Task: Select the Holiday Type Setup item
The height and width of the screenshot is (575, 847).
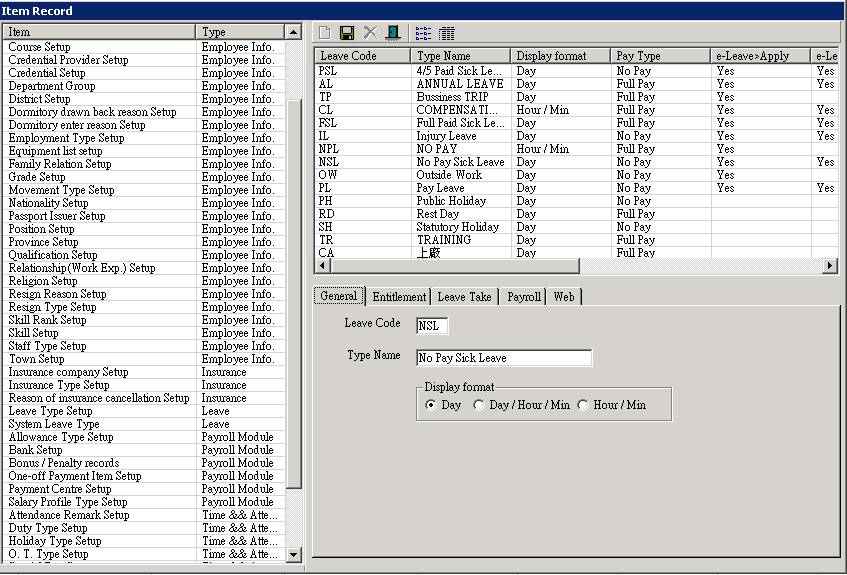Action: (144, 541)
